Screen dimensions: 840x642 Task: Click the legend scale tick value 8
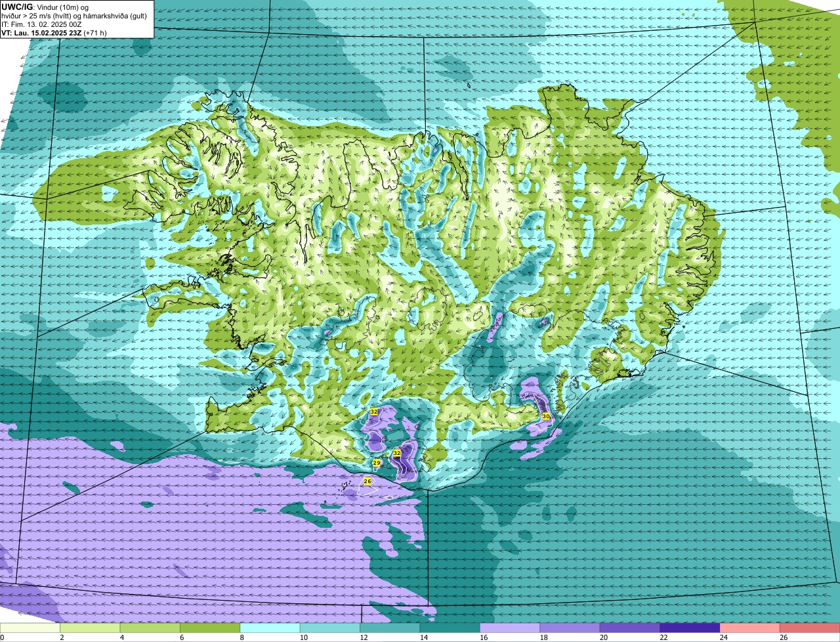point(241,637)
